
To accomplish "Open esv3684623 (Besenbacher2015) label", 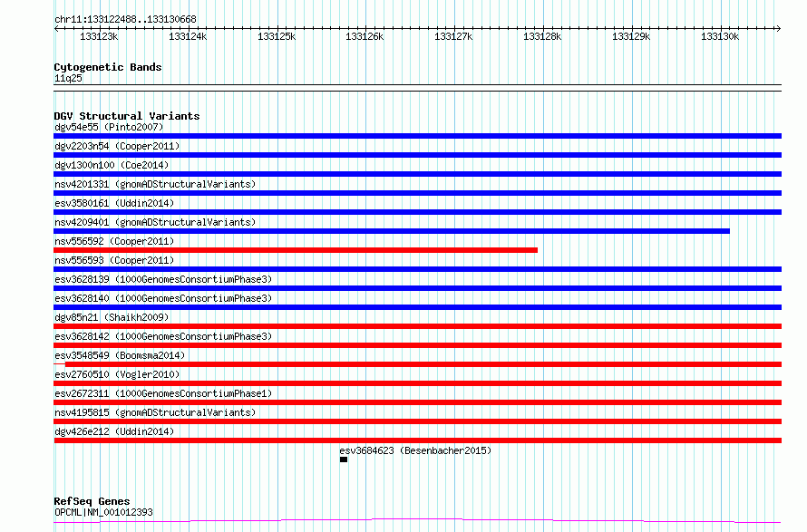I will coord(415,450).
